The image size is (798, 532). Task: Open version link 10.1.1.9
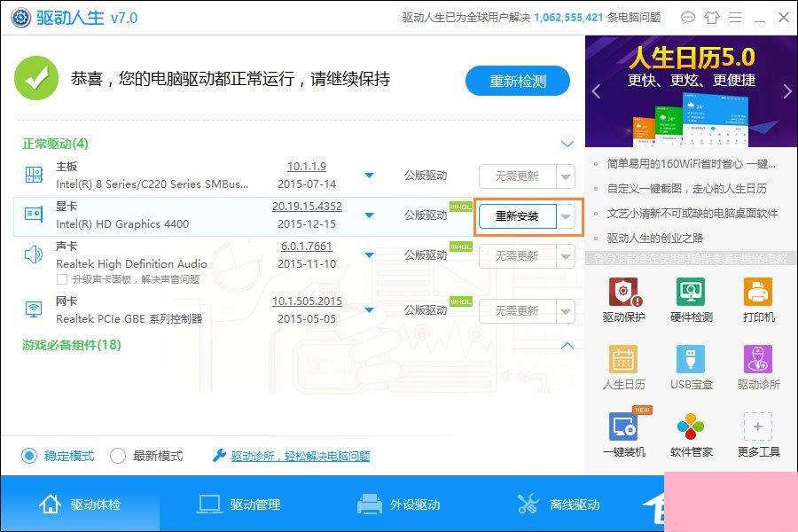(307, 167)
